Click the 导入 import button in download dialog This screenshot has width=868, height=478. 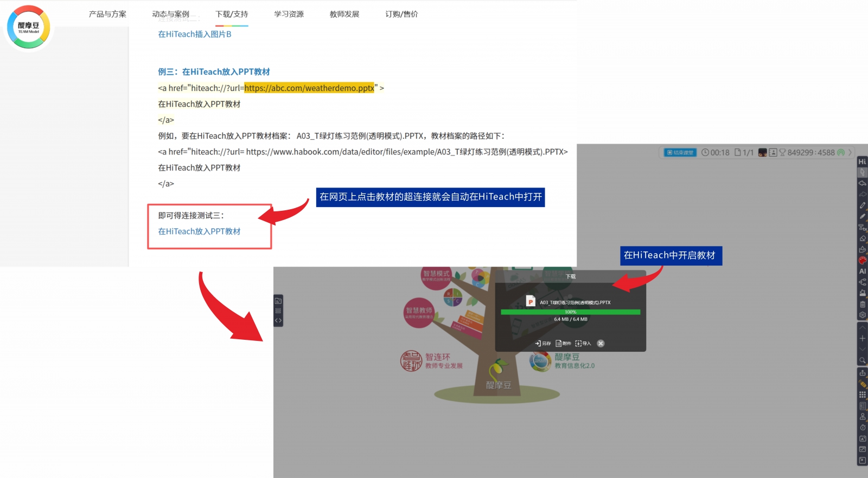(x=583, y=344)
